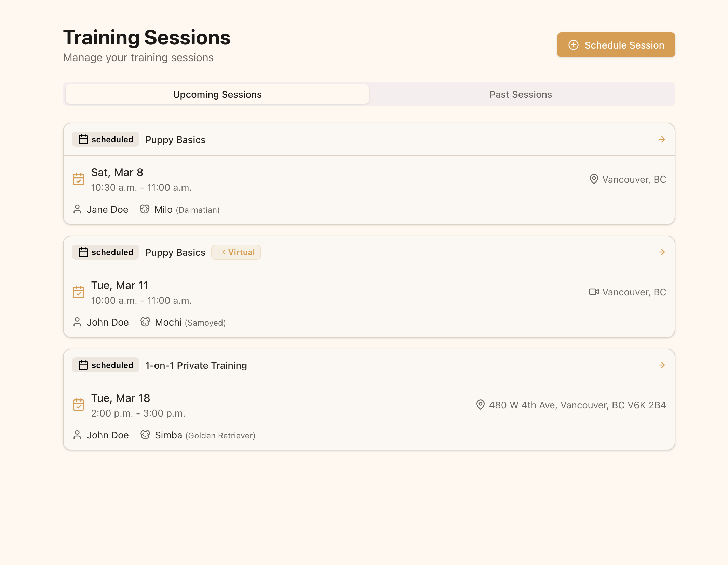Click the calendar icon next to Sat, Mar 8

pos(79,179)
